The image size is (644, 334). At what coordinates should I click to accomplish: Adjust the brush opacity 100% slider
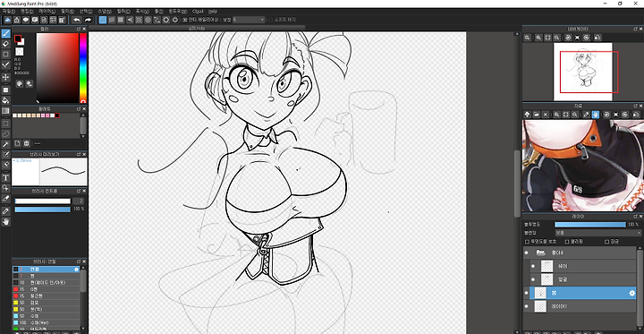click(x=43, y=210)
